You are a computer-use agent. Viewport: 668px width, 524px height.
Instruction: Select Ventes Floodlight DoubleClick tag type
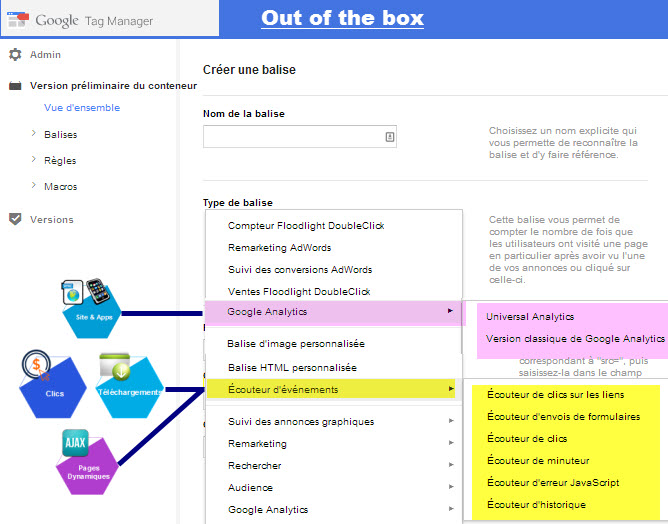click(x=299, y=292)
